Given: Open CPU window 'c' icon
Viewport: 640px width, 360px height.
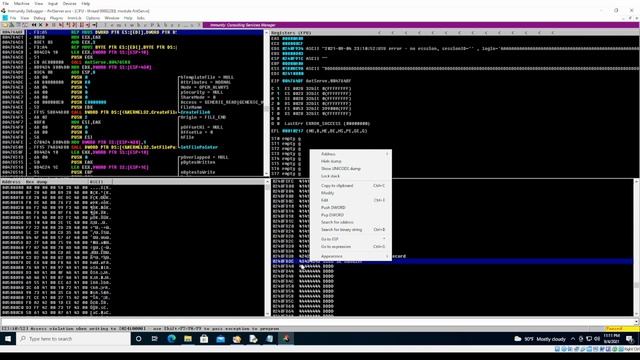Looking at the screenshot, I should click(144, 25).
